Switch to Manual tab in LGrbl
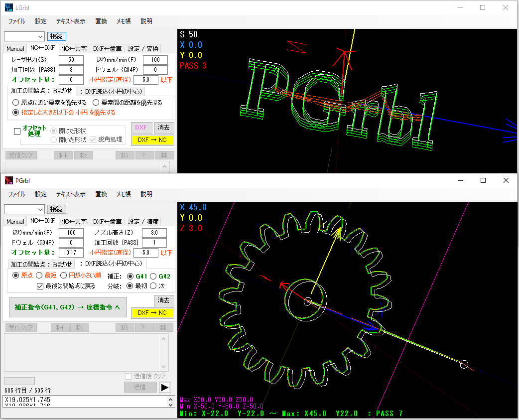This screenshot has width=519, height=420. click(15, 49)
